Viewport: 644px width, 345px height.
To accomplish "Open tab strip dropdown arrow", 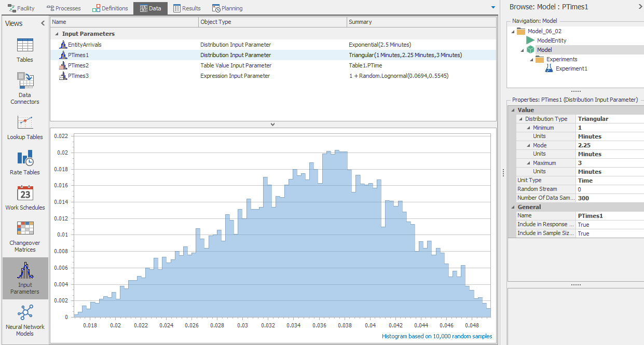I will click(493, 7).
